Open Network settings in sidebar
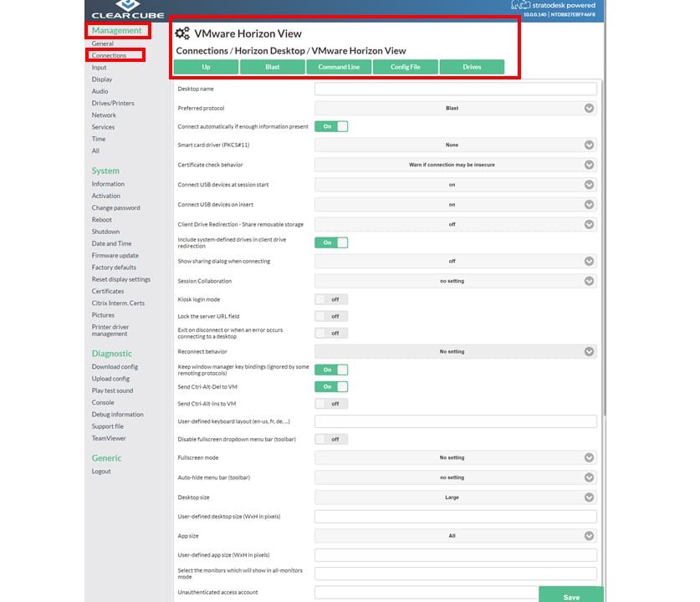The width and height of the screenshot is (700, 602). pyautogui.click(x=104, y=115)
